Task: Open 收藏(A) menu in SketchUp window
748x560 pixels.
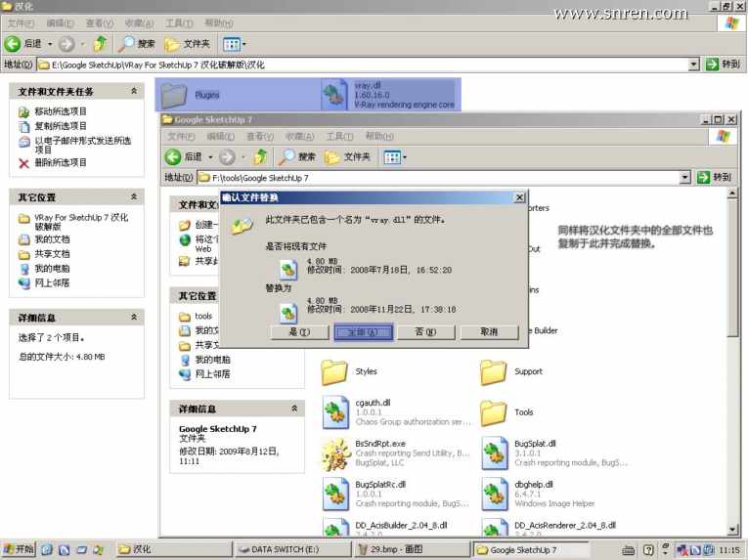Action: [x=299, y=137]
